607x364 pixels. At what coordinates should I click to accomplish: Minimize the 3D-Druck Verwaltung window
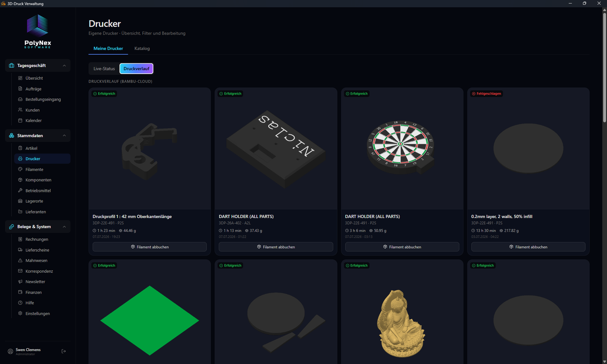pyautogui.click(x=570, y=3)
